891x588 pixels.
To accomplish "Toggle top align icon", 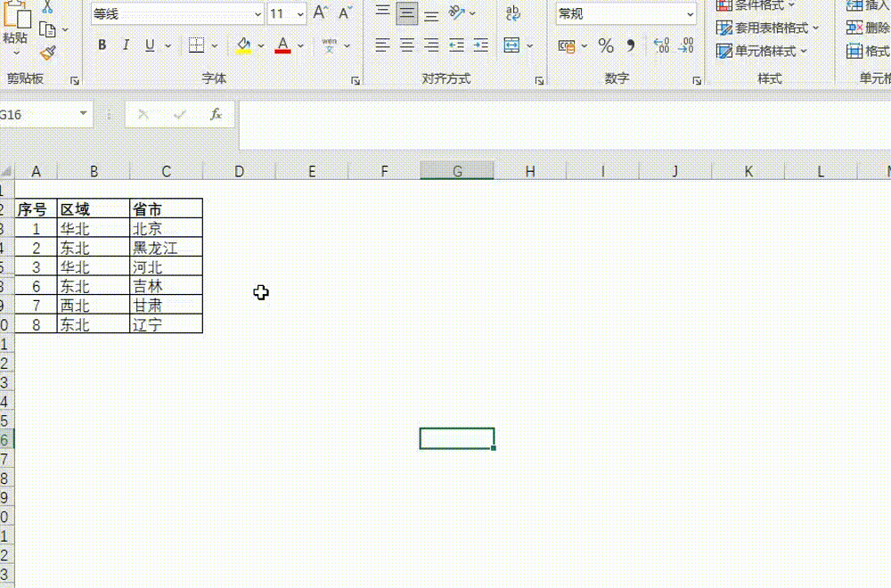I will point(382,12).
